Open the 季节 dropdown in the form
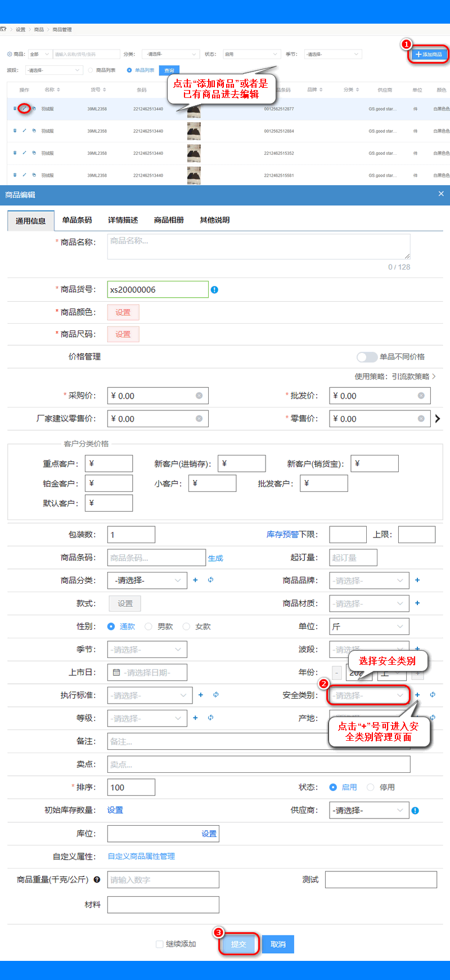Image resolution: width=450 pixels, height=980 pixels. pyautogui.click(x=147, y=650)
